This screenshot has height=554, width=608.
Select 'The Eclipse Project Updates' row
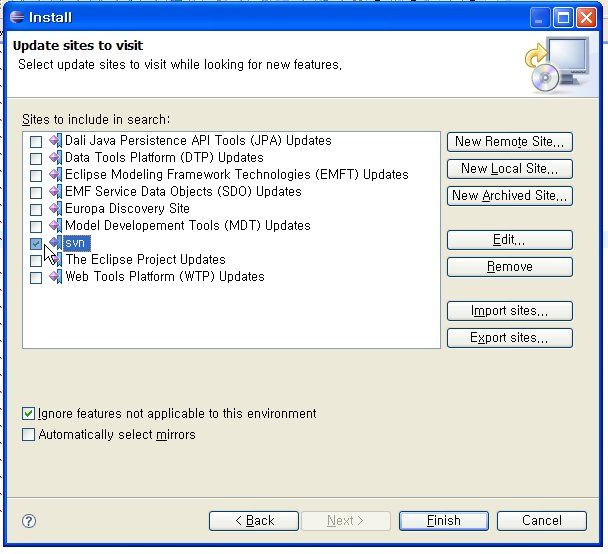145,259
